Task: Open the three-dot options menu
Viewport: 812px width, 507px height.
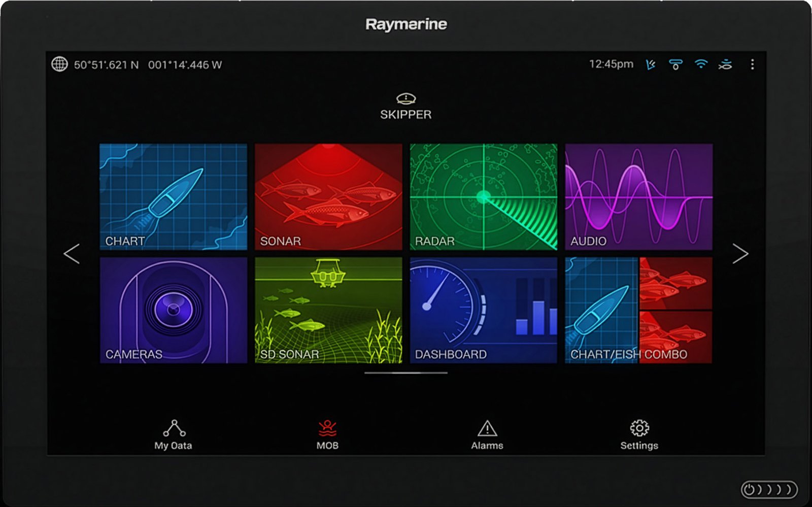Action: tap(752, 64)
